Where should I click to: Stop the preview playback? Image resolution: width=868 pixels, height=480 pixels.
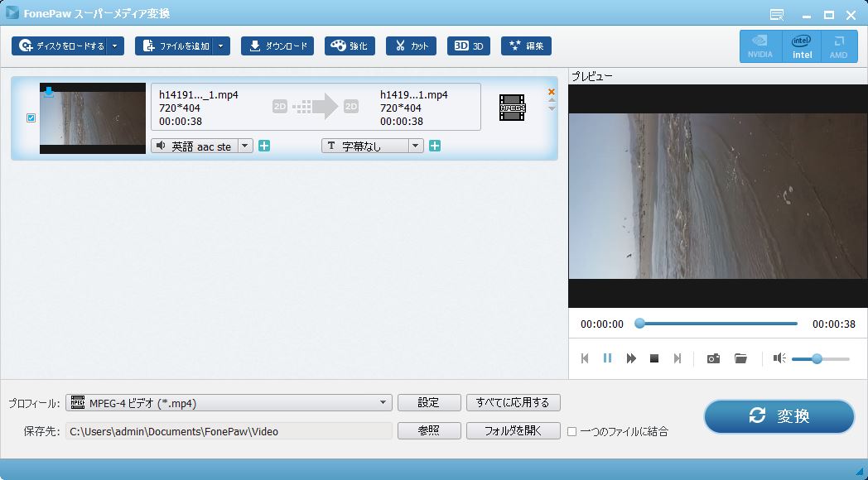click(x=654, y=358)
